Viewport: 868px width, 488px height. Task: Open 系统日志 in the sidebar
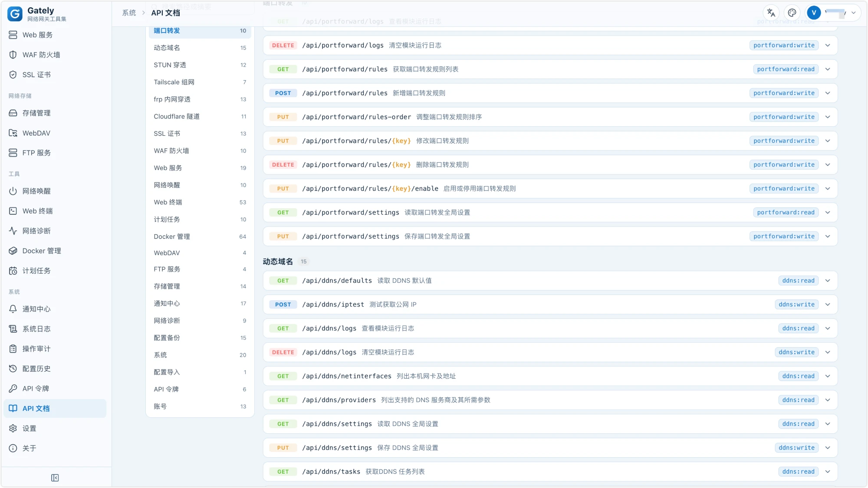click(55, 329)
